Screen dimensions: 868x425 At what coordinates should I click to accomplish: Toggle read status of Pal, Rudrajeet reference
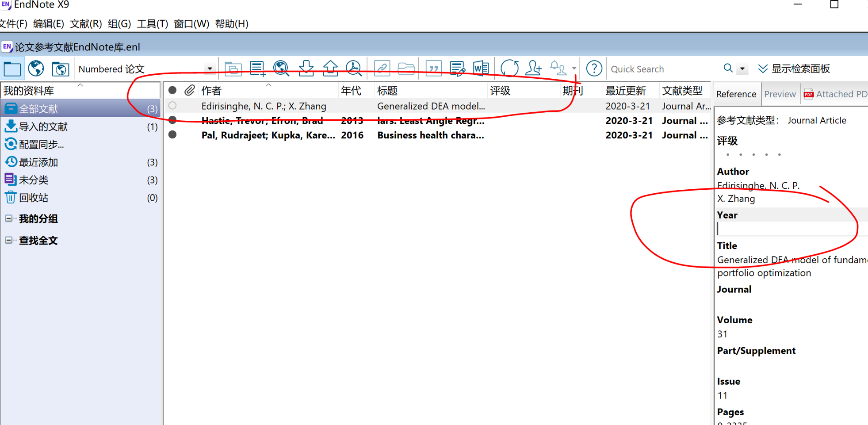click(172, 134)
